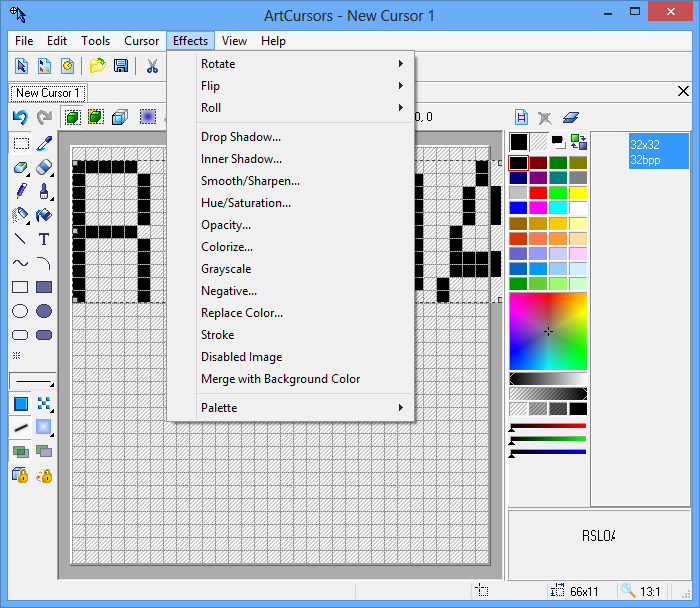Open the line width dropdown
Image resolution: width=700 pixels, height=608 pixels.
point(32,381)
